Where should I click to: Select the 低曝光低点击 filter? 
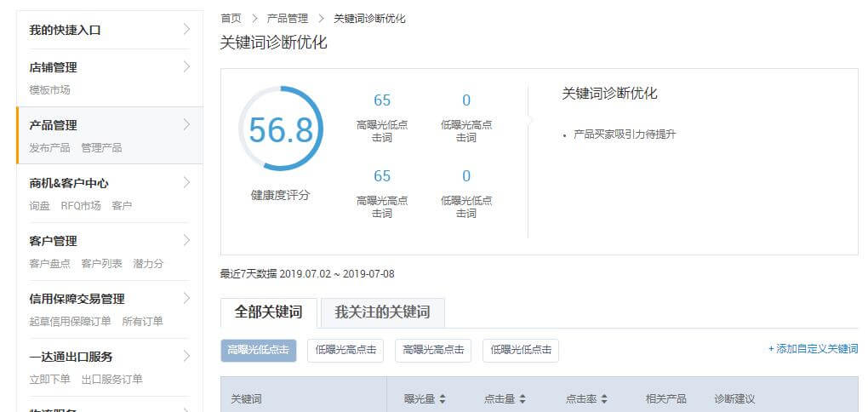click(521, 350)
